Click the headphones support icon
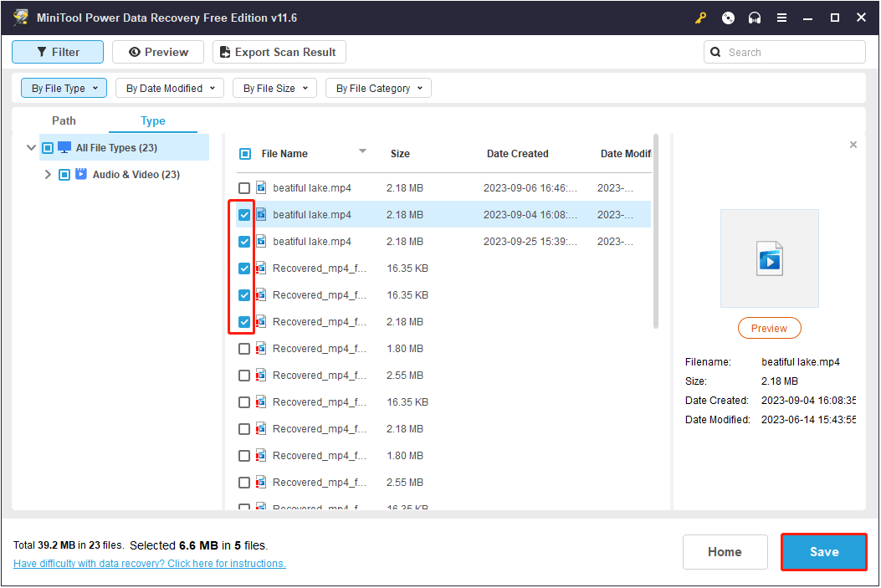Image resolution: width=881 pixels, height=588 pixels. click(754, 17)
